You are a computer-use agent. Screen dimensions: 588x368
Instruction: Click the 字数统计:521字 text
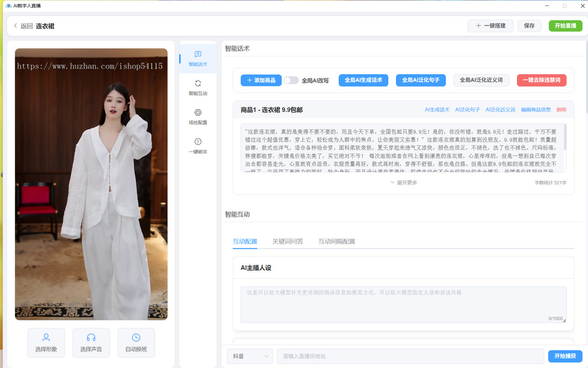pyautogui.click(x=550, y=183)
